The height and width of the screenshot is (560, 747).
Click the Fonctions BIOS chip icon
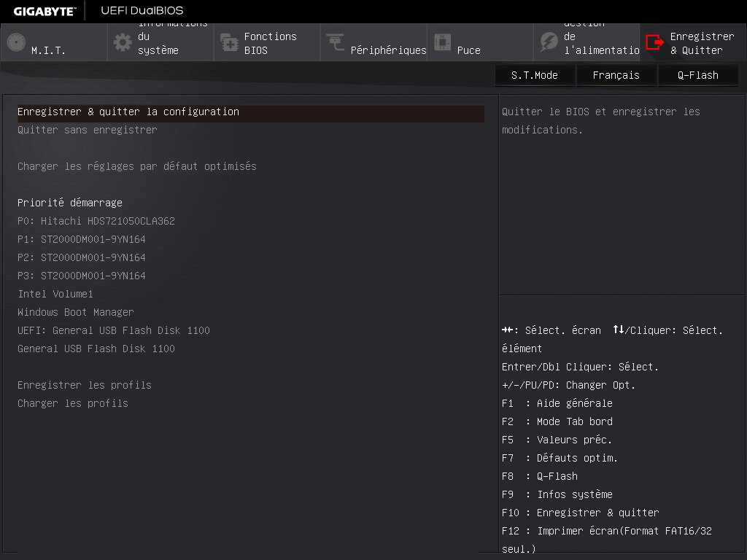[x=229, y=42]
